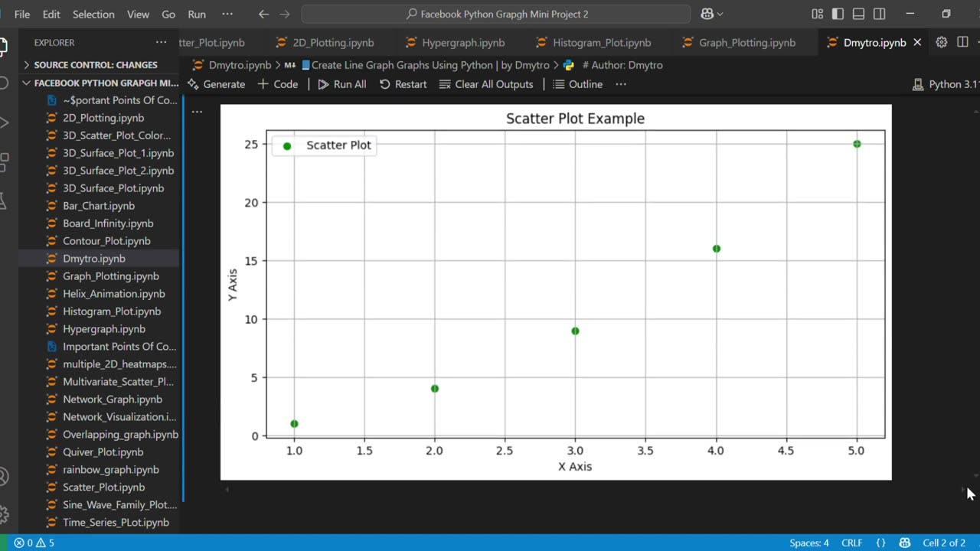
Task: Toggle the secondary side bar
Action: [x=879, y=14]
